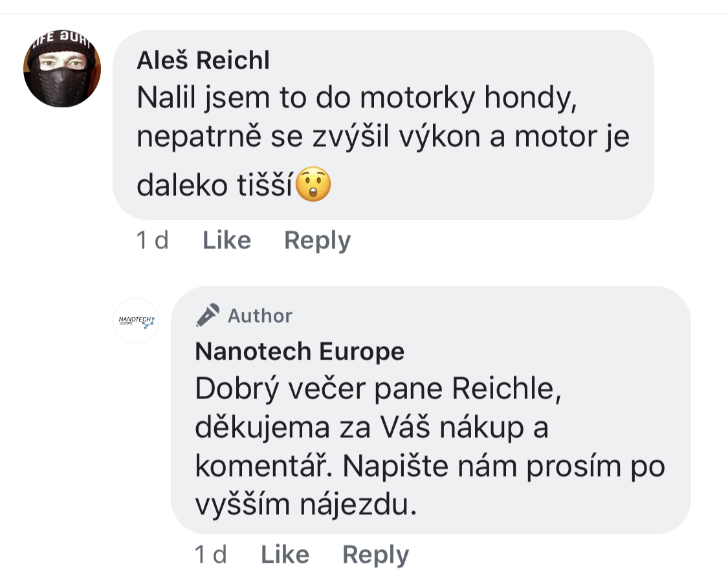Open timestamp of Nanotech Europe's reply
Image resolution: width=728 pixels, height=586 pixels.
[x=211, y=555]
